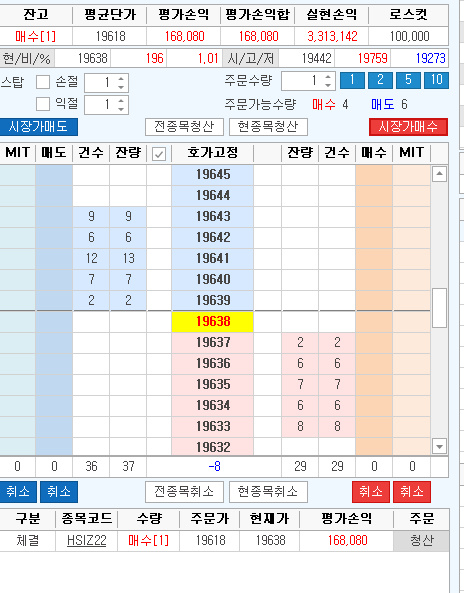
Task: Select the highlighted 19638 current price cell
Action: pyautogui.click(x=213, y=321)
